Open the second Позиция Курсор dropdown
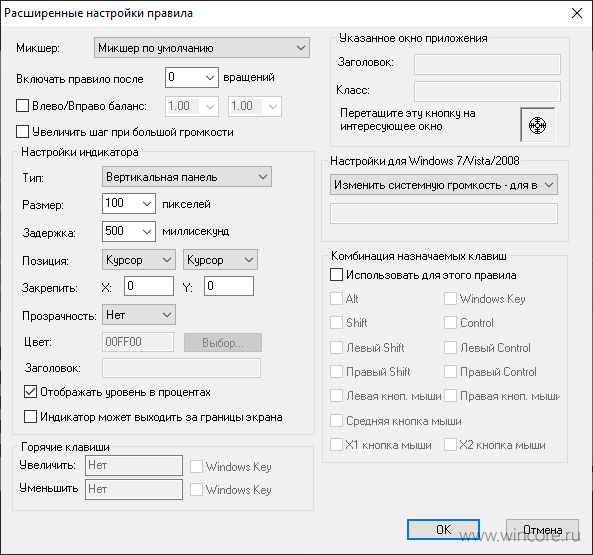Viewport: 593px width, 555px height. pos(220,260)
